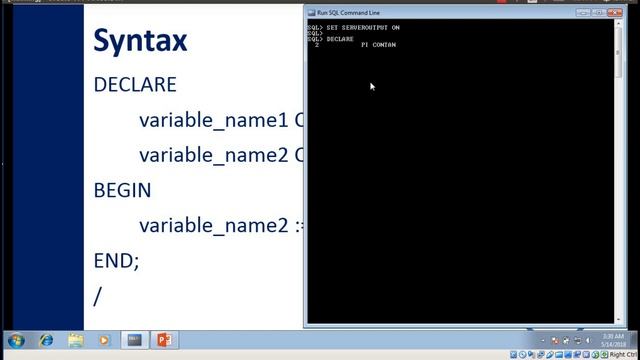Open the network icon in system tray
Viewport: 640px width, 360px height.
577,340
